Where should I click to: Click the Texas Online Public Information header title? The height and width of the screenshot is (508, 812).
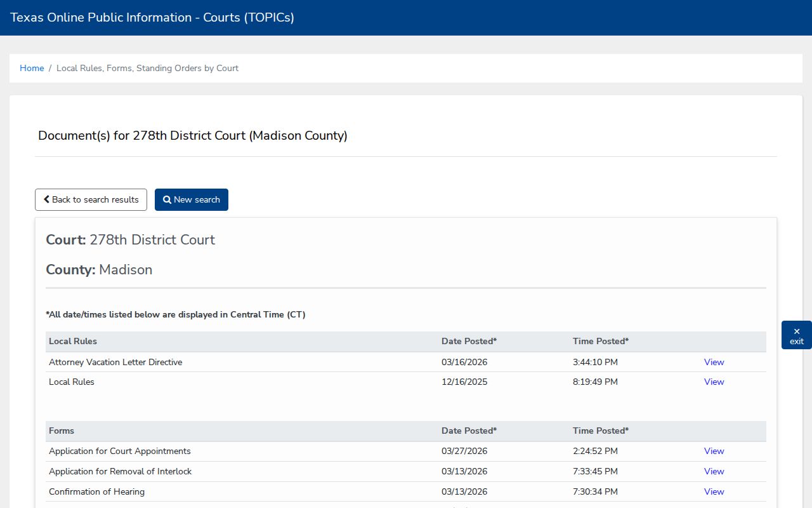point(152,18)
